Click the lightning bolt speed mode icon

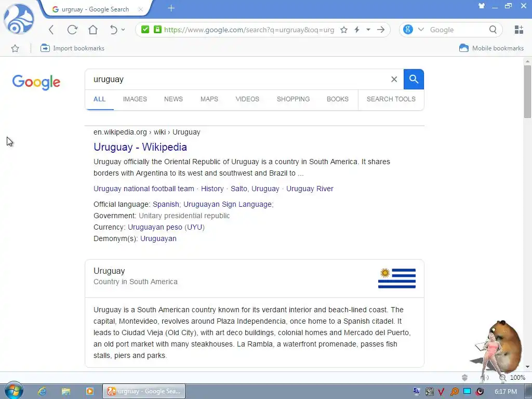pos(357,30)
